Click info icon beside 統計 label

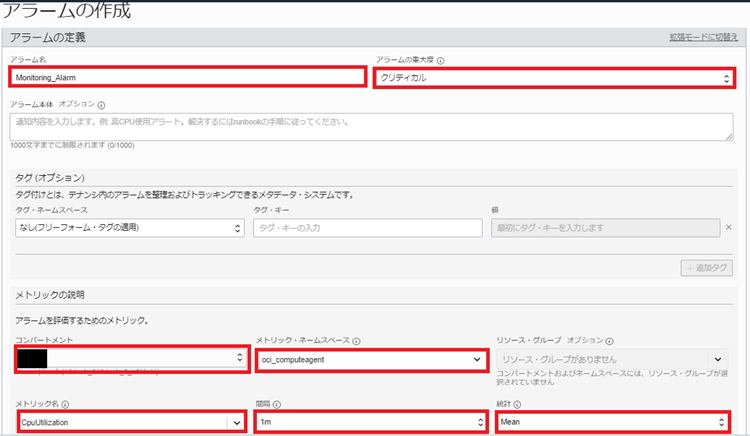520,405
